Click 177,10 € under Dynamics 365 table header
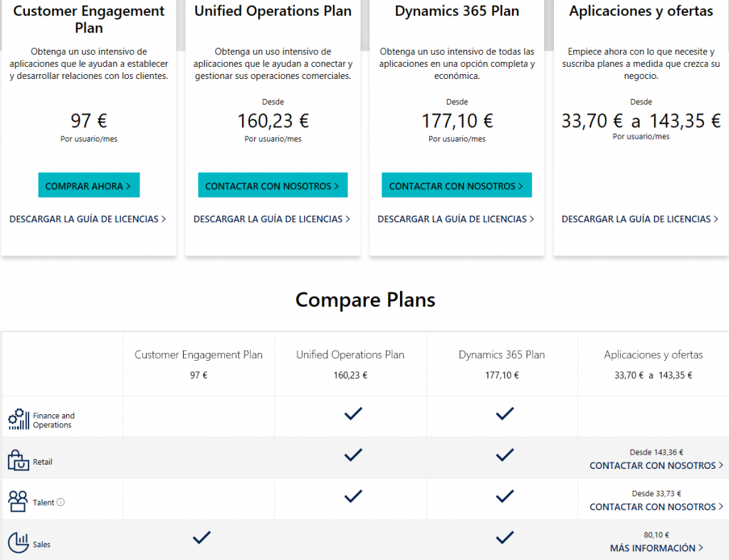 coord(502,375)
